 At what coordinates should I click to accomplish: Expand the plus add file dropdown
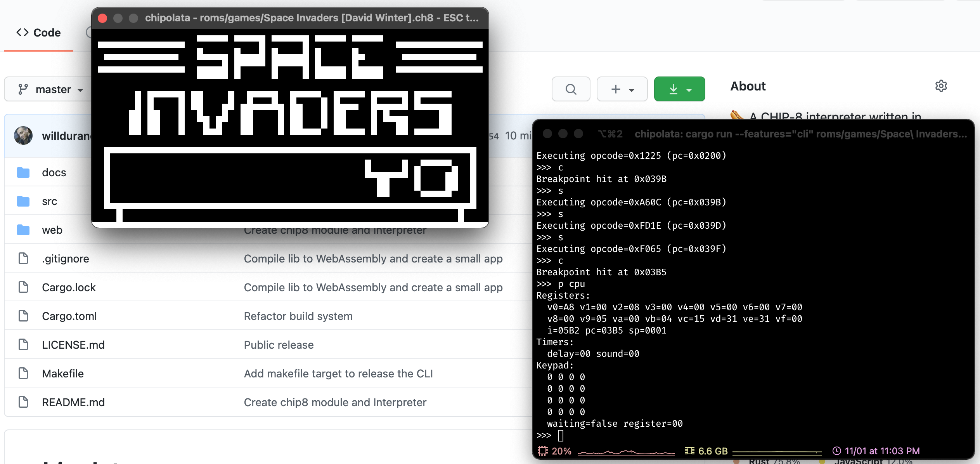coord(622,89)
